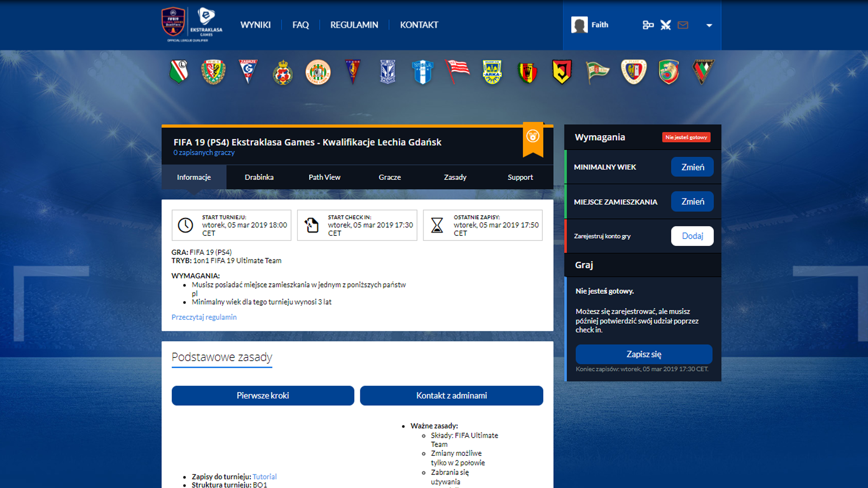Viewport: 868px width, 488px height.
Task: Open the REGULAMIN menu item
Action: (x=354, y=25)
